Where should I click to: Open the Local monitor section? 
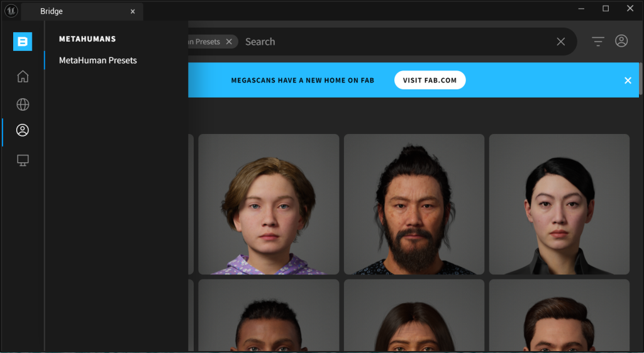pyautogui.click(x=23, y=160)
